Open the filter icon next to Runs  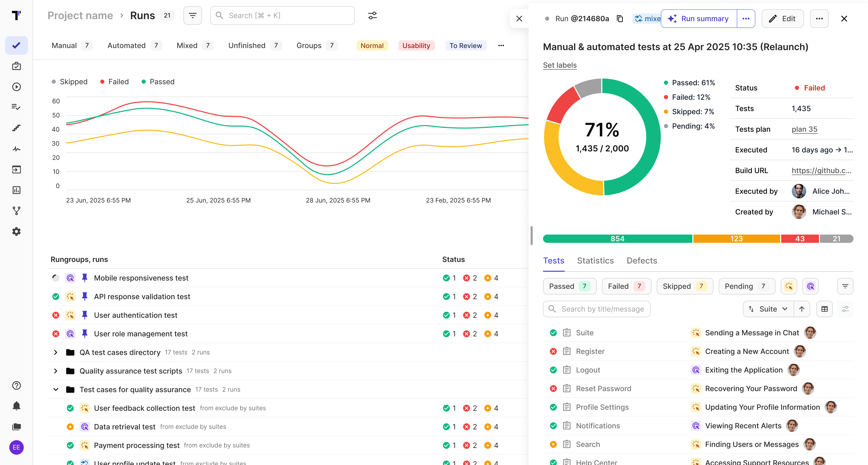click(x=192, y=16)
